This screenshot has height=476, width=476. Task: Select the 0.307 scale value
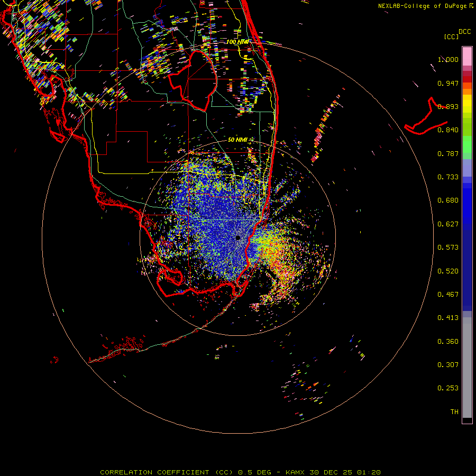coord(448,365)
